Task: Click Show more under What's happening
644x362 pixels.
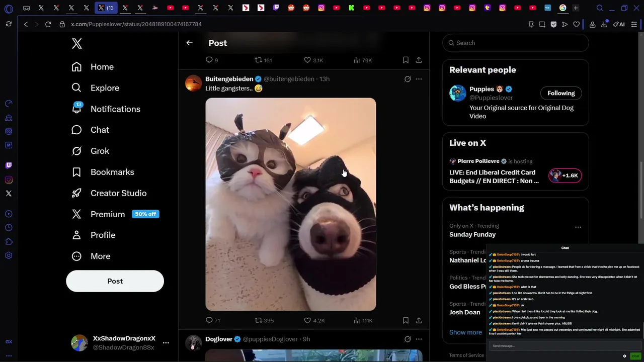Action: coord(465,332)
